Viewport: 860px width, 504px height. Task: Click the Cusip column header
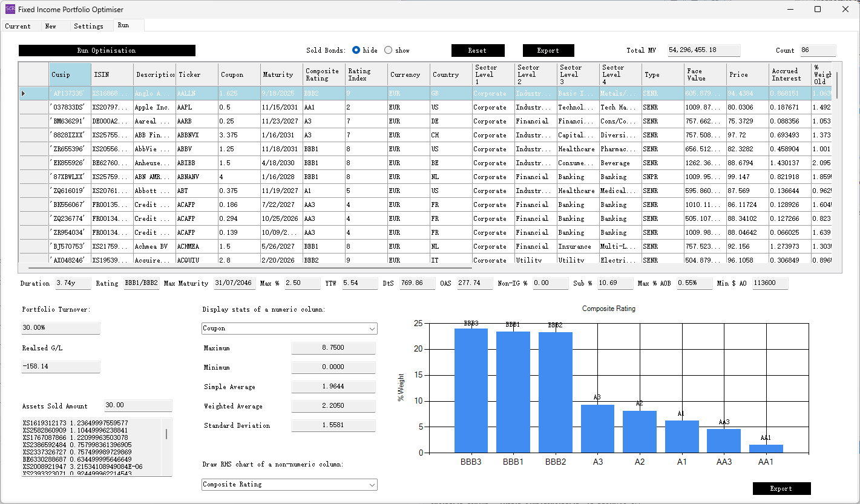[70, 74]
